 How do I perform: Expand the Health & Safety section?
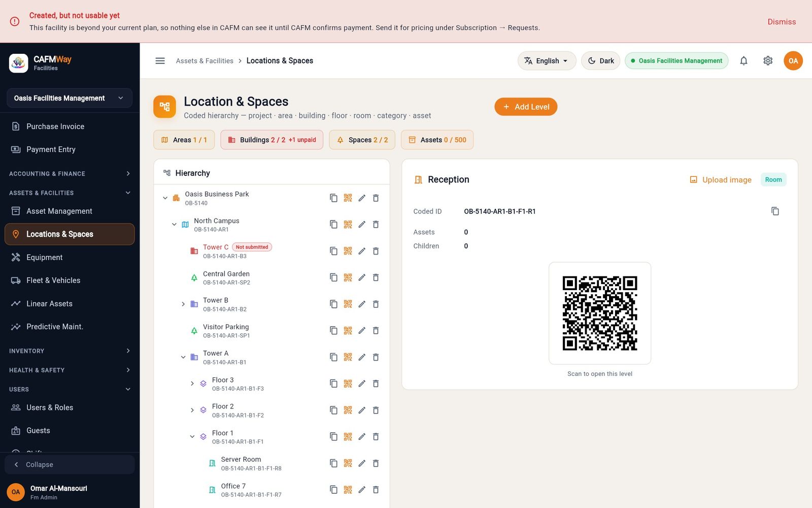[x=70, y=370]
